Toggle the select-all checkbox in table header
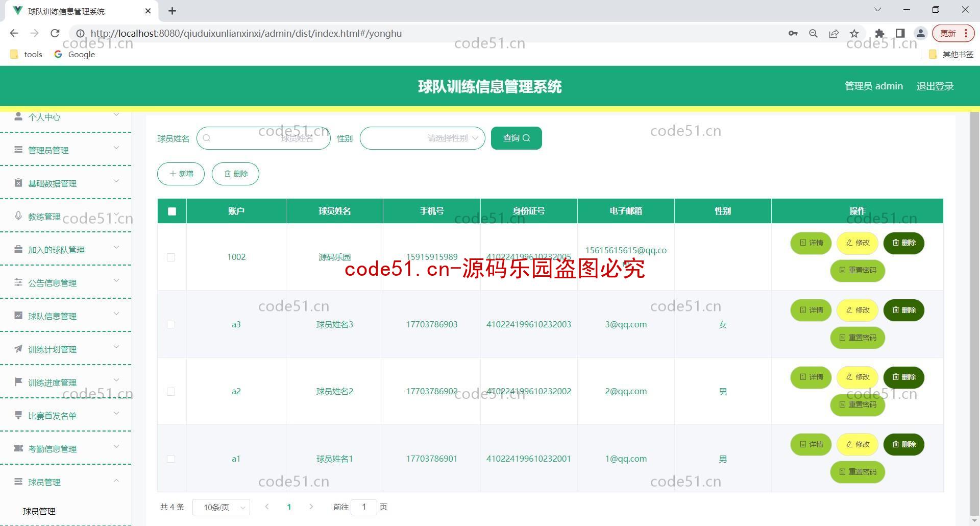The height and width of the screenshot is (526, 980). point(172,211)
